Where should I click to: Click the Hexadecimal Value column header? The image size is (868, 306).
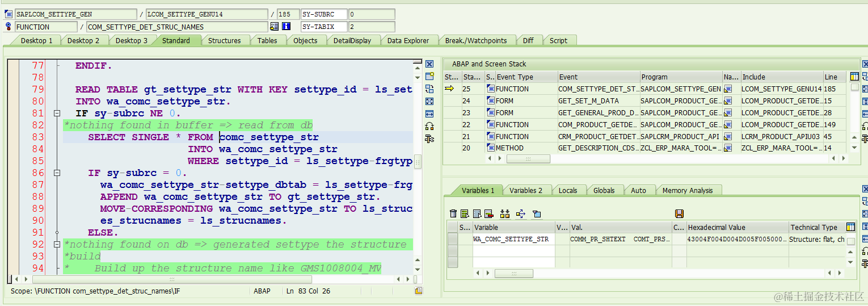click(x=736, y=227)
